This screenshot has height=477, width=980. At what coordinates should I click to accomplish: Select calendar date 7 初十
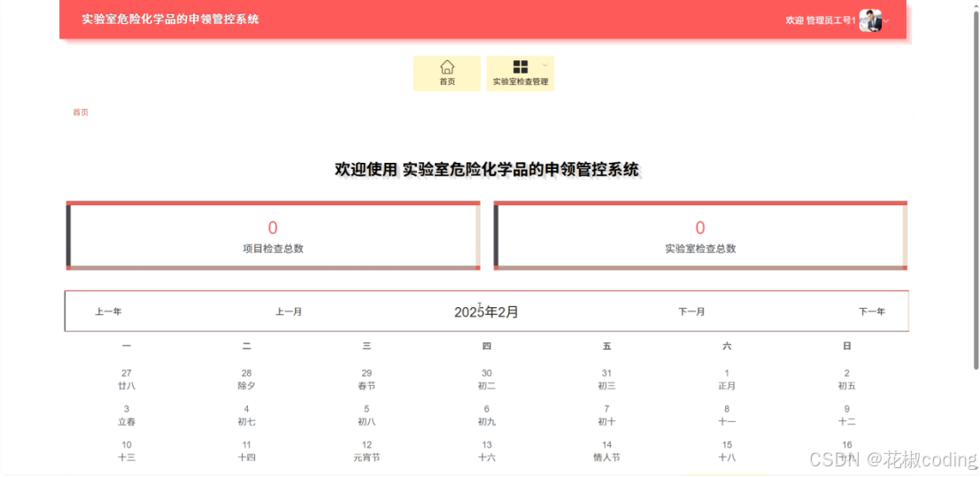coord(606,415)
